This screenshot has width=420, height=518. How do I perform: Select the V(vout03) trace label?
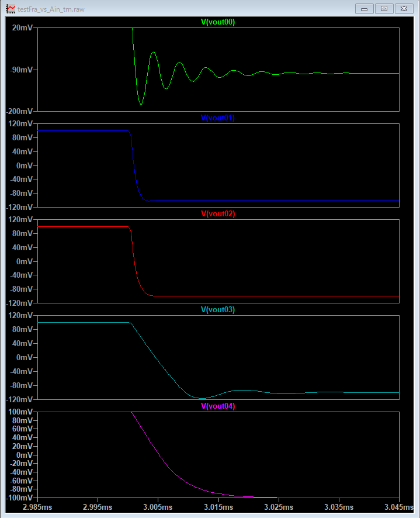coord(218,309)
